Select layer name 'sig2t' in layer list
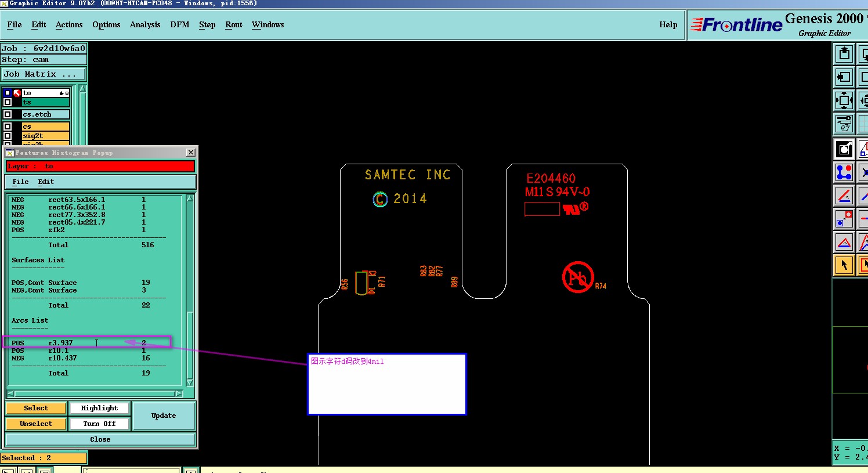 (x=46, y=136)
